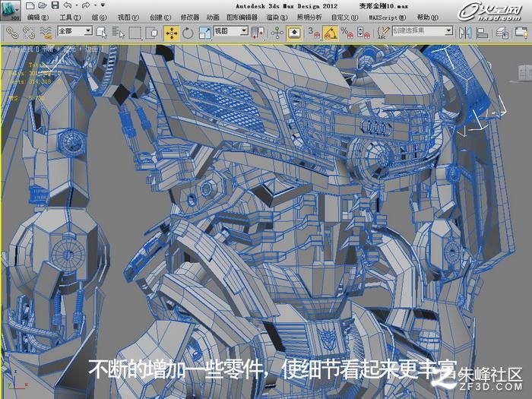Image resolution: width=532 pixels, height=399 pixels.
Task: Open the 创建(C) menu
Action: [160, 17]
